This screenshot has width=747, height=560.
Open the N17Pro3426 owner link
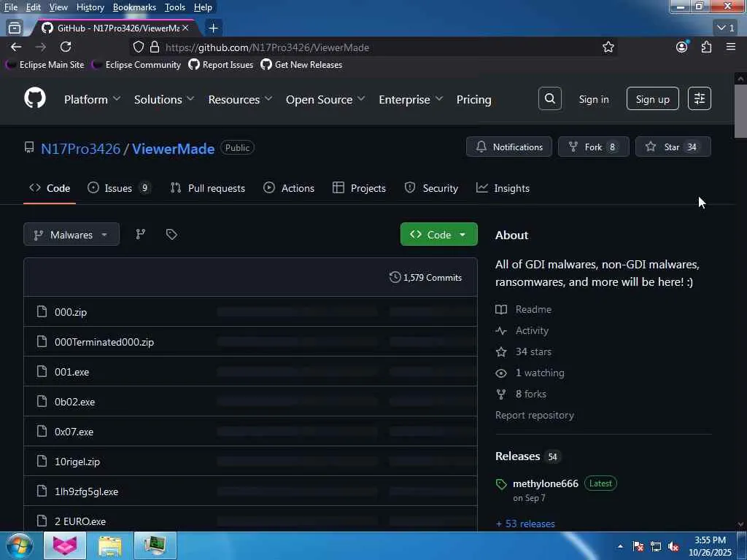pos(80,149)
